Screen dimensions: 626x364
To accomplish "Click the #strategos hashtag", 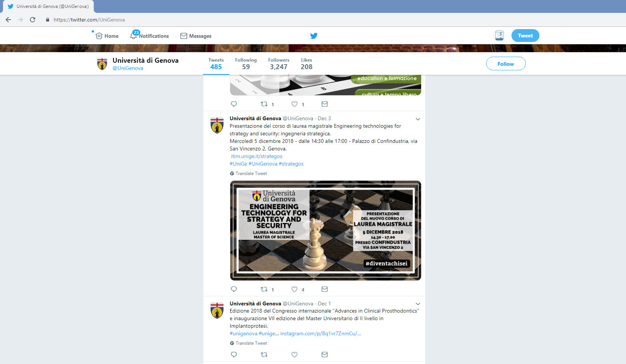I will pyautogui.click(x=291, y=164).
